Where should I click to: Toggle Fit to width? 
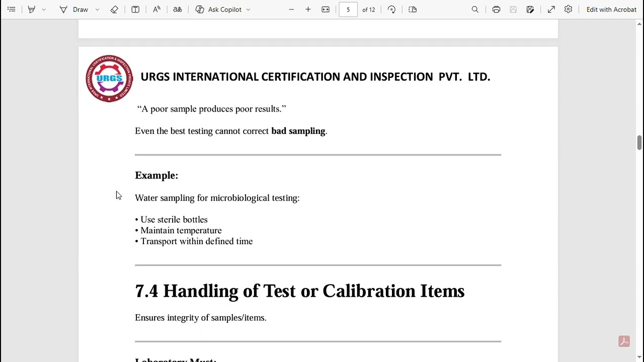pyautogui.click(x=326, y=10)
